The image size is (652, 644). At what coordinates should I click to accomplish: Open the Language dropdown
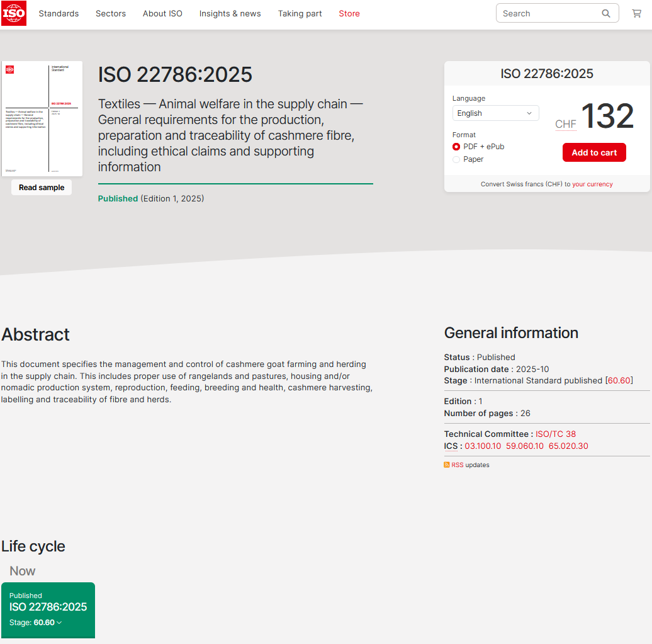[x=495, y=113]
